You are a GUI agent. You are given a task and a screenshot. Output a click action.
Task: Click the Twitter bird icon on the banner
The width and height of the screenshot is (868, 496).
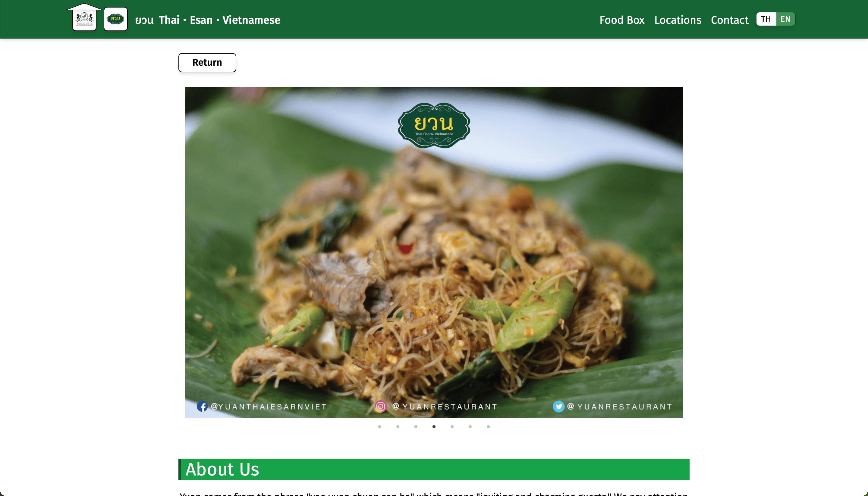coord(558,407)
